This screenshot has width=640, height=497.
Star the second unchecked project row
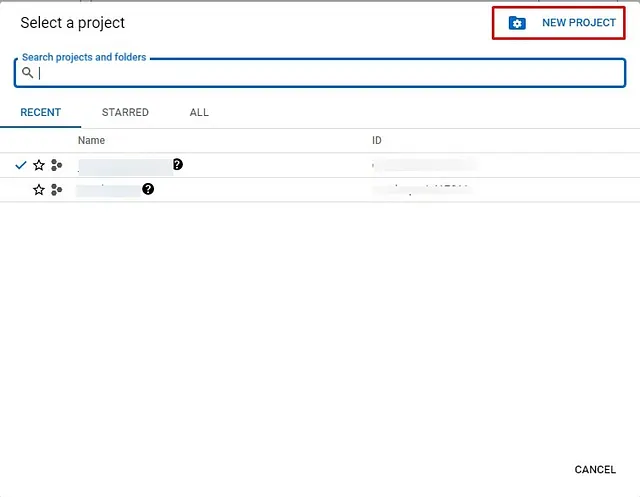pyautogui.click(x=39, y=190)
